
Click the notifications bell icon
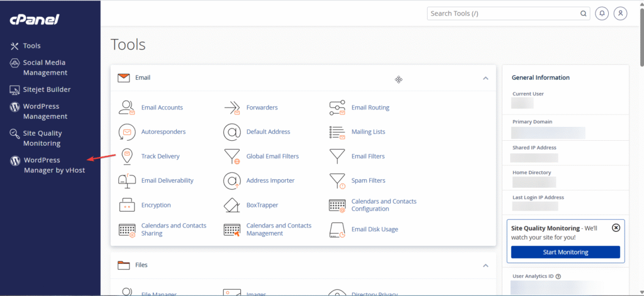(602, 14)
